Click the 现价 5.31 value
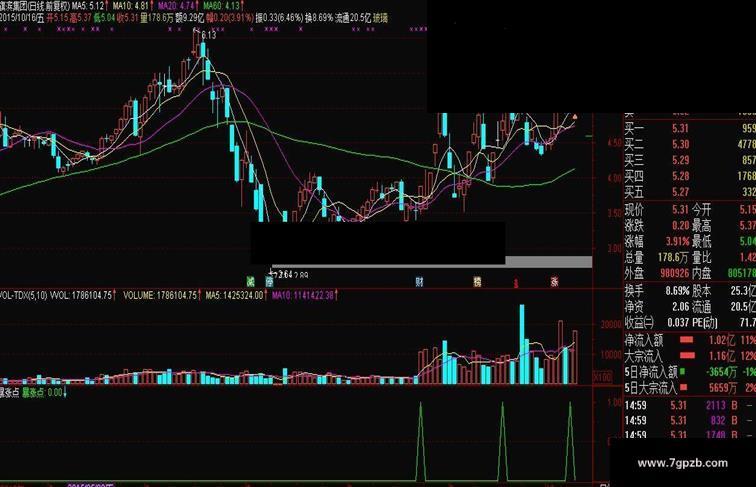The width and height of the screenshot is (756, 487). (680, 210)
